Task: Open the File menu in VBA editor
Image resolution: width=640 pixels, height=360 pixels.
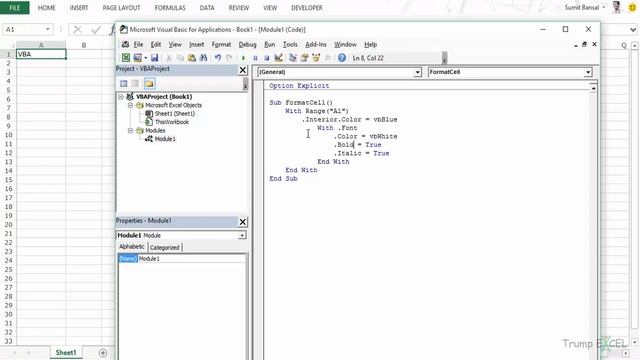Action: [138, 44]
